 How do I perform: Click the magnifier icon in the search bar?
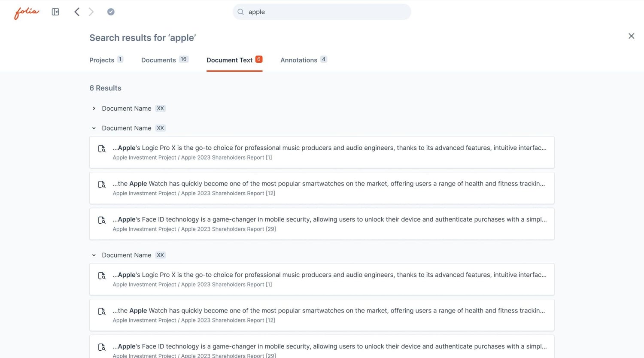click(240, 12)
